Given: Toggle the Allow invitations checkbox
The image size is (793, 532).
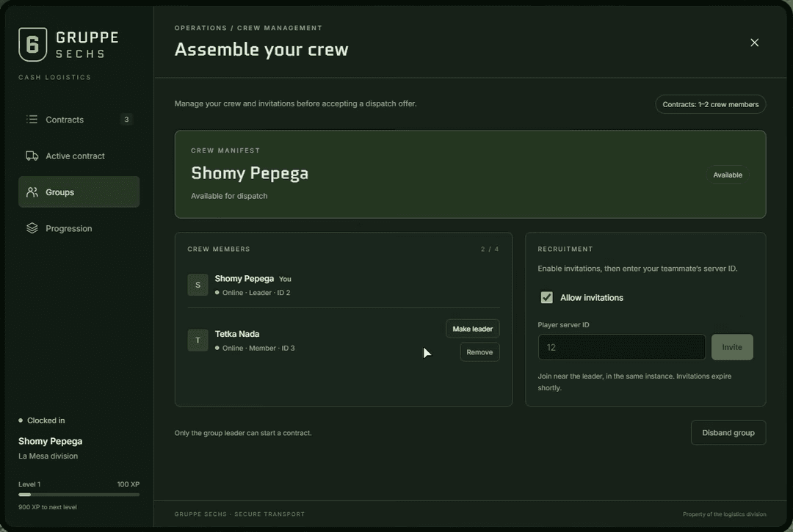Looking at the screenshot, I should coord(547,298).
